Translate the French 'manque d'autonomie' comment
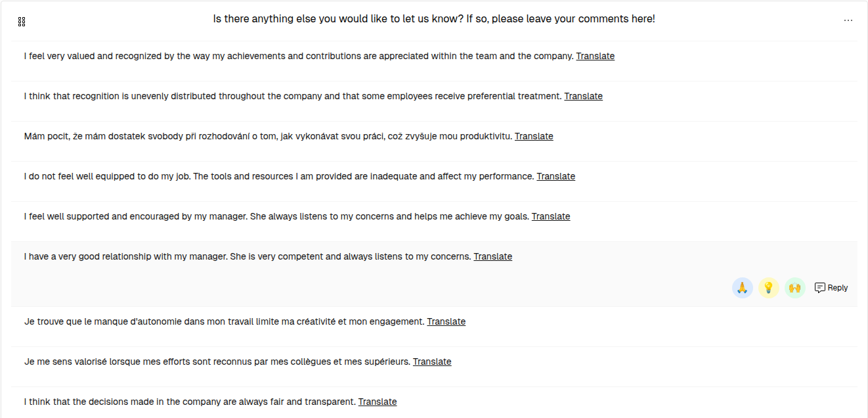Image resolution: width=868 pixels, height=418 pixels. [446, 321]
